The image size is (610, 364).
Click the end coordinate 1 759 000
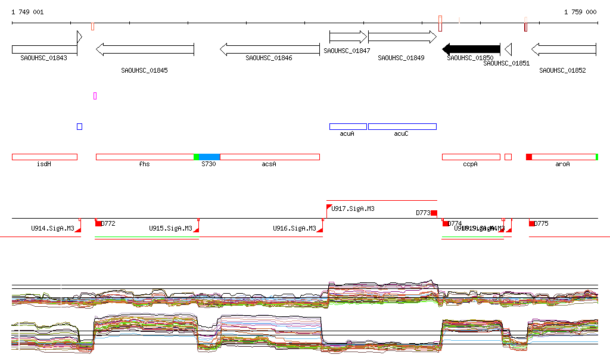[580, 12]
